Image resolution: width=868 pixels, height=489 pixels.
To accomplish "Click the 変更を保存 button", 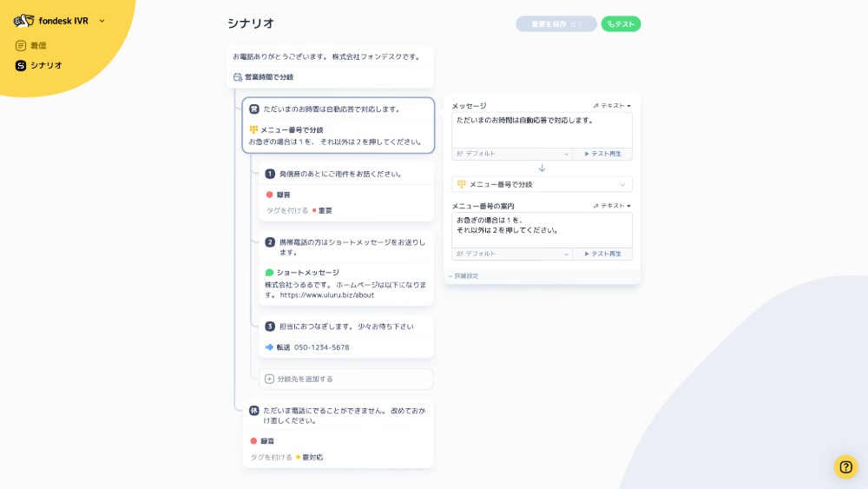I will point(556,23).
